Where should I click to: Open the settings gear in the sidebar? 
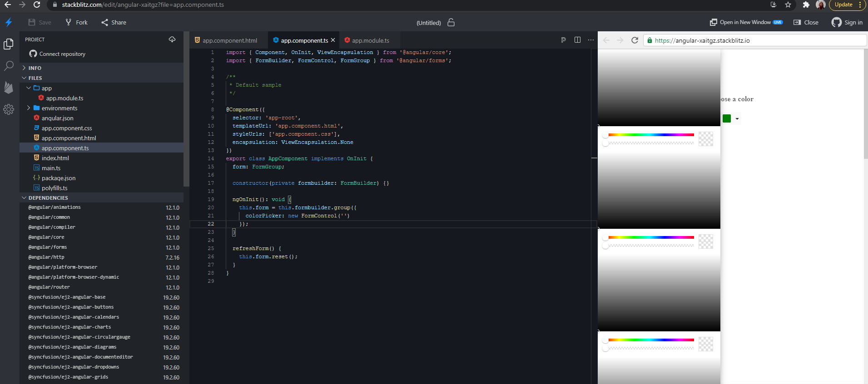(x=9, y=109)
